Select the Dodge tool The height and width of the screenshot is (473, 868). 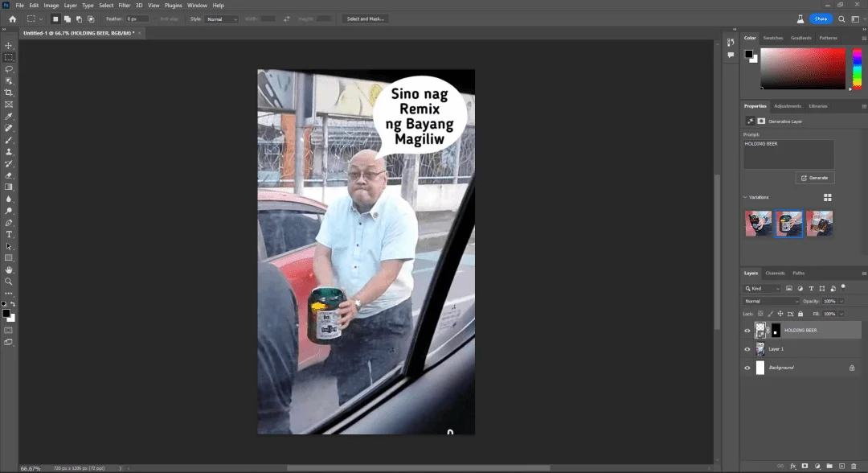(x=9, y=211)
